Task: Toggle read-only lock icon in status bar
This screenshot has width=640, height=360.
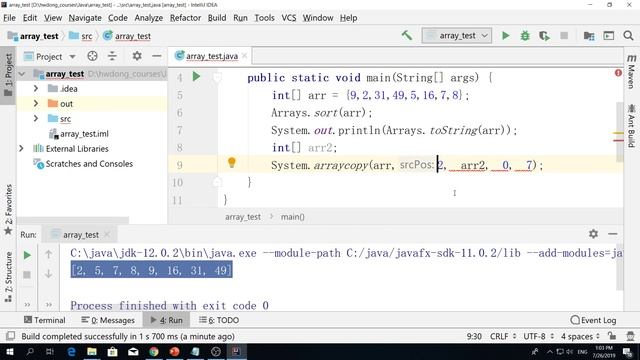Action: (611, 336)
